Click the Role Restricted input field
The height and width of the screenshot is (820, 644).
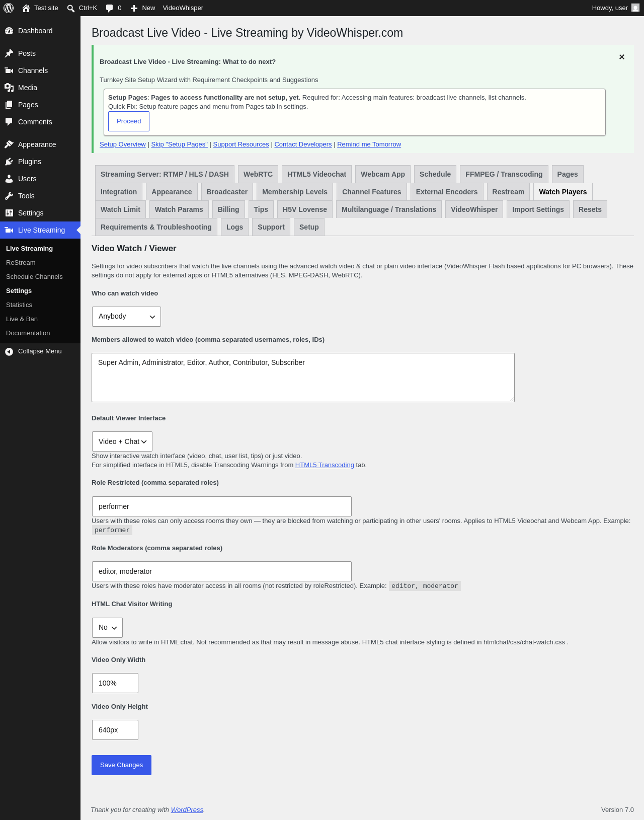click(222, 506)
